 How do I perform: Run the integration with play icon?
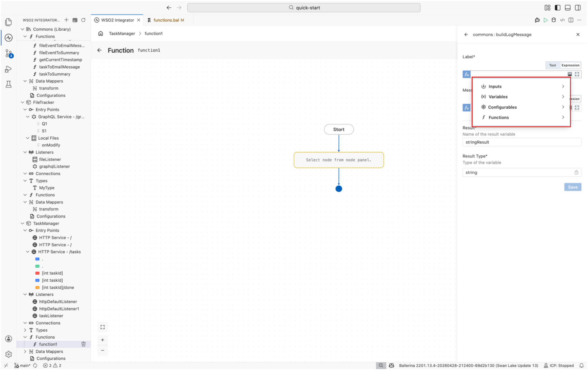pyautogui.click(x=545, y=20)
